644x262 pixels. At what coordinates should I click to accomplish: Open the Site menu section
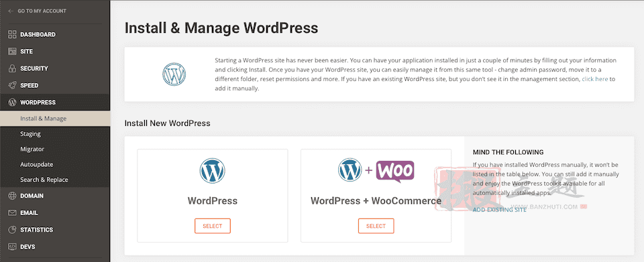pos(55,52)
